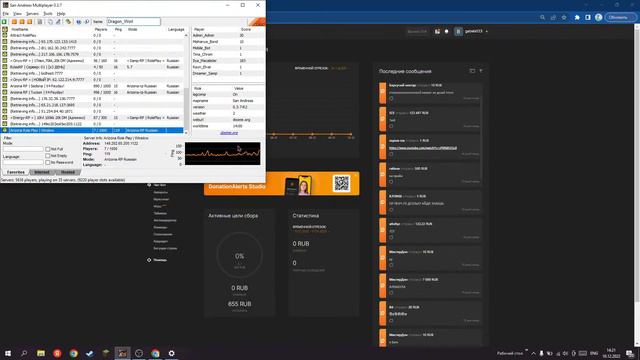The image size is (640, 360).
Task: Click the browser zoom magnifier icon
Action: 542,18
